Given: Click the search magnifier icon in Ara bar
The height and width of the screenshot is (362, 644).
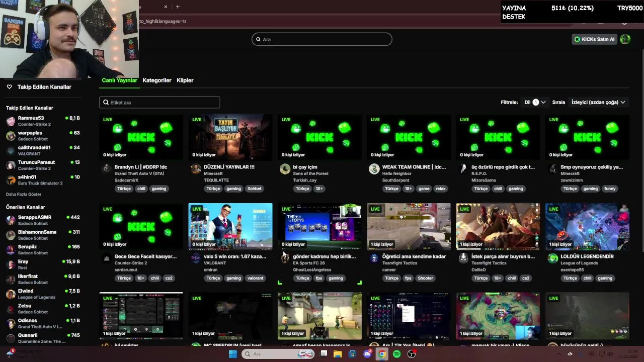Looking at the screenshot, I should pos(258,39).
